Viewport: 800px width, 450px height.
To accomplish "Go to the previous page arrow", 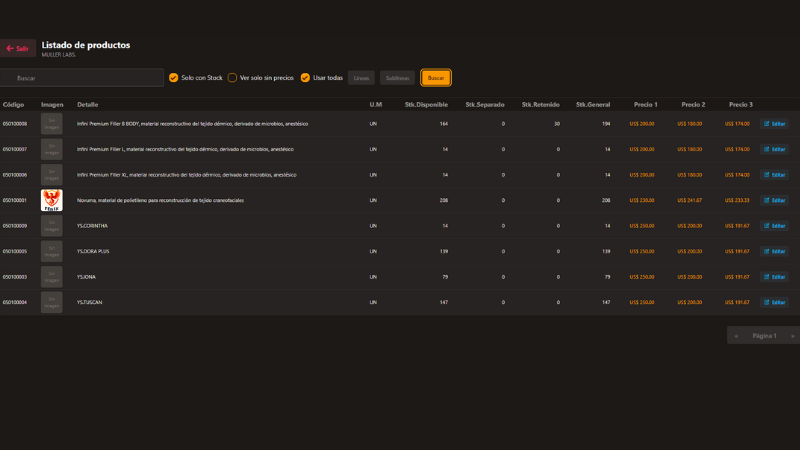I will pyautogui.click(x=737, y=336).
